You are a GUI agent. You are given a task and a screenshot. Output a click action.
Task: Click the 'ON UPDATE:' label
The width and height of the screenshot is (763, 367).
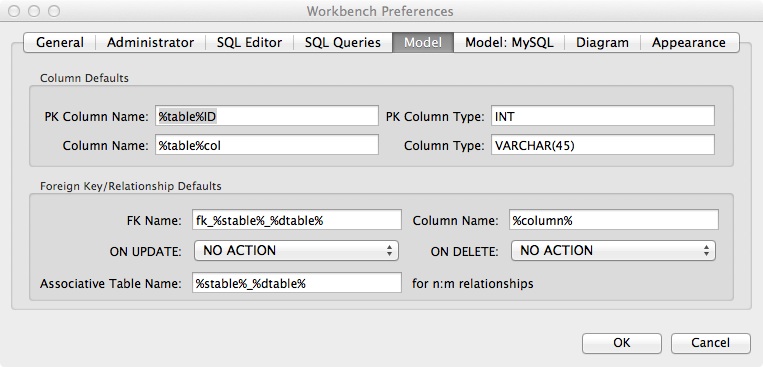point(145,252)
